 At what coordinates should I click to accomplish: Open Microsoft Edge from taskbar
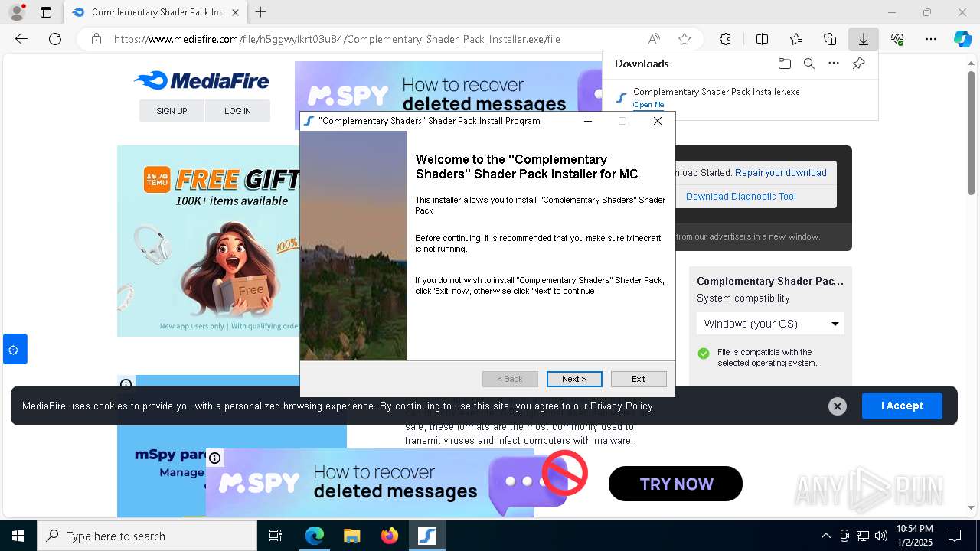point(315,536)
